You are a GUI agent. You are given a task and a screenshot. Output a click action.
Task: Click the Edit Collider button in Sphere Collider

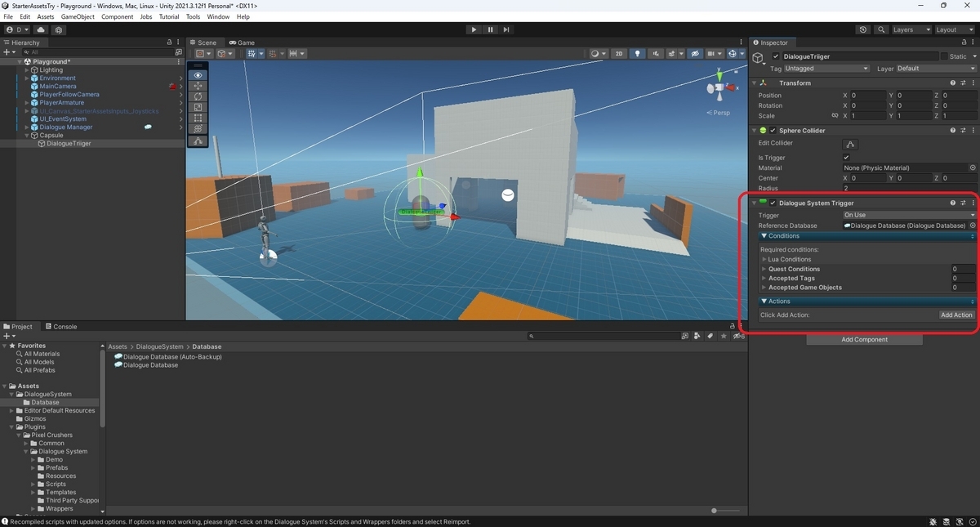849,144
